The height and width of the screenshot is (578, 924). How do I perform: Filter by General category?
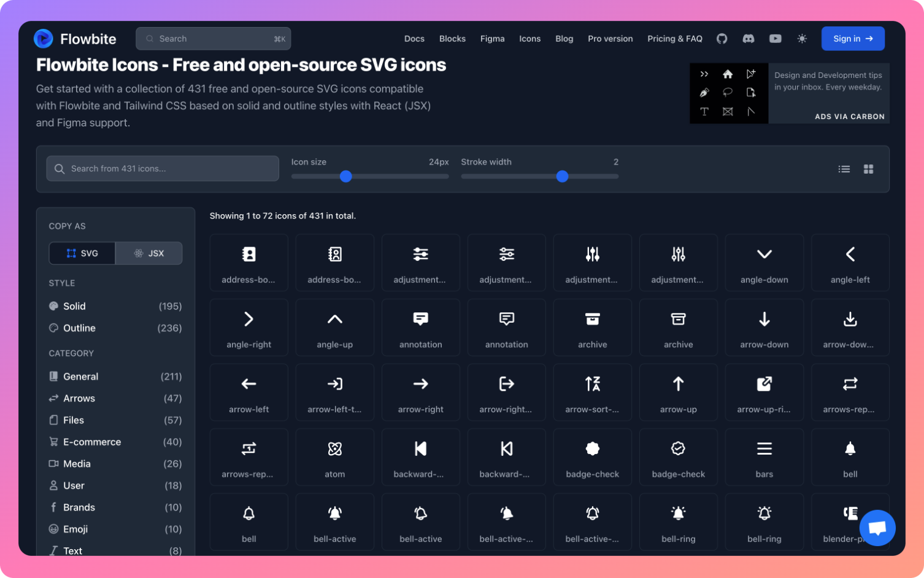[x=115, y=377]
